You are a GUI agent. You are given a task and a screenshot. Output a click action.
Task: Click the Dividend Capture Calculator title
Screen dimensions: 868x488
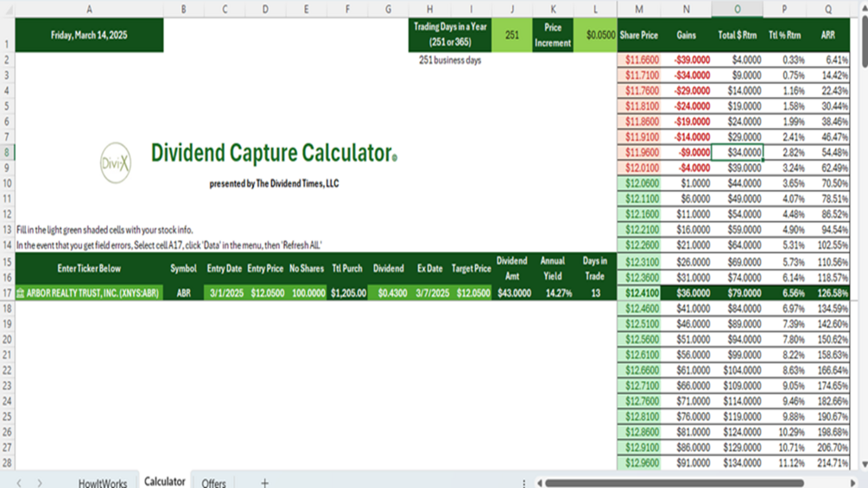tap(274, 153)
